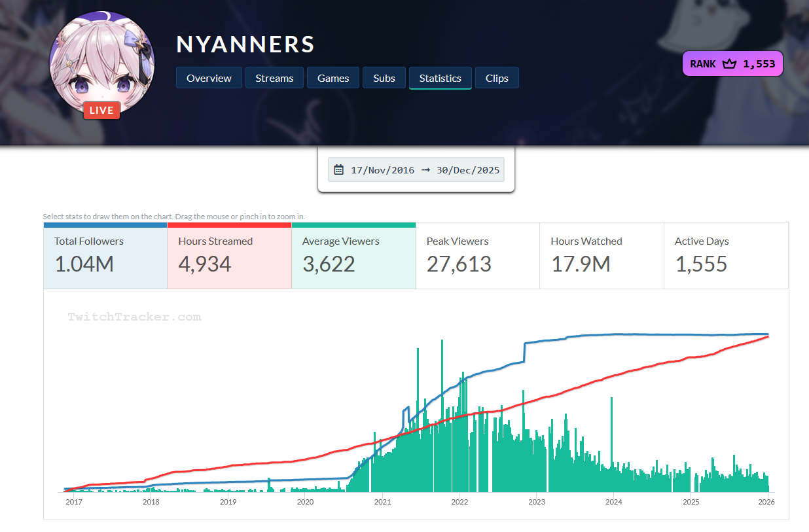Toggle Total Followers stat on chart
This screenshot has height=532, width=809.
[105, 255]
